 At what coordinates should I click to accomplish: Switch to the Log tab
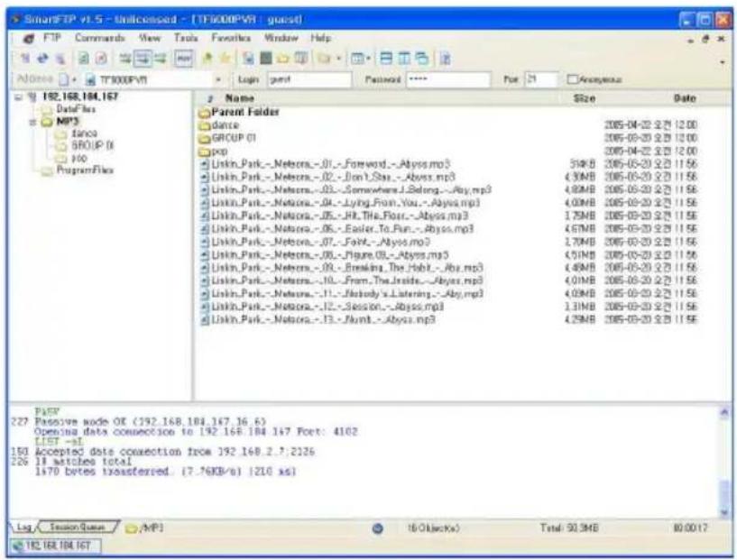coord(23,528)
